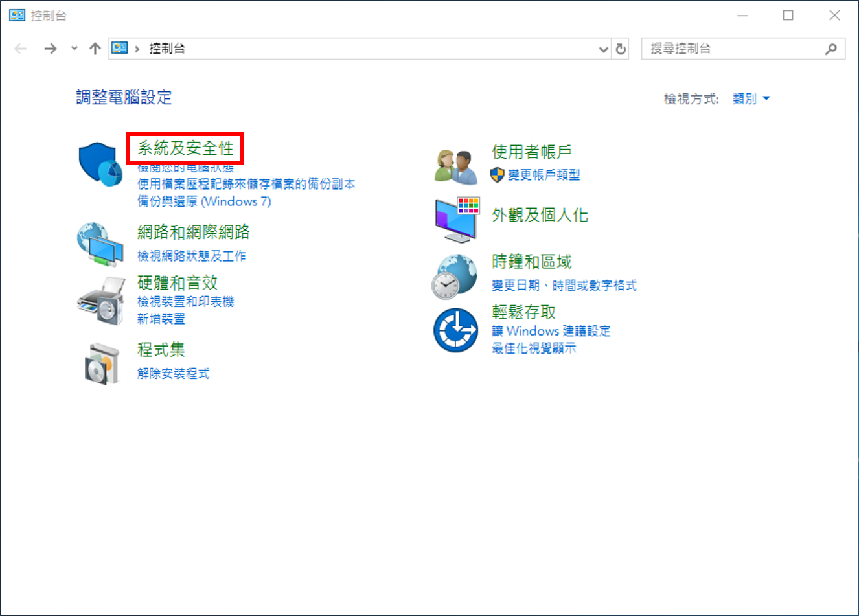Click the 使用者帳戶 people icon
The image size is (859, 616).
(455, 167)
